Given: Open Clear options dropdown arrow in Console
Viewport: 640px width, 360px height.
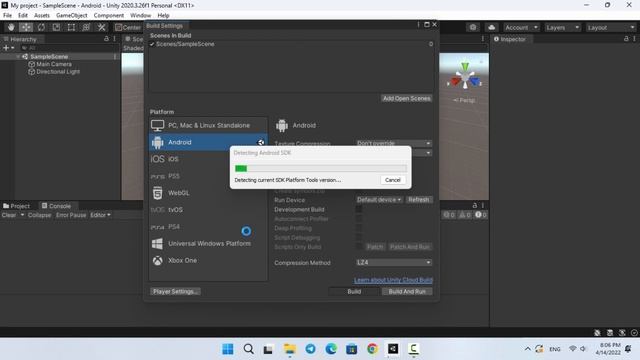Looking at the screenshot, I should (22, 215).
